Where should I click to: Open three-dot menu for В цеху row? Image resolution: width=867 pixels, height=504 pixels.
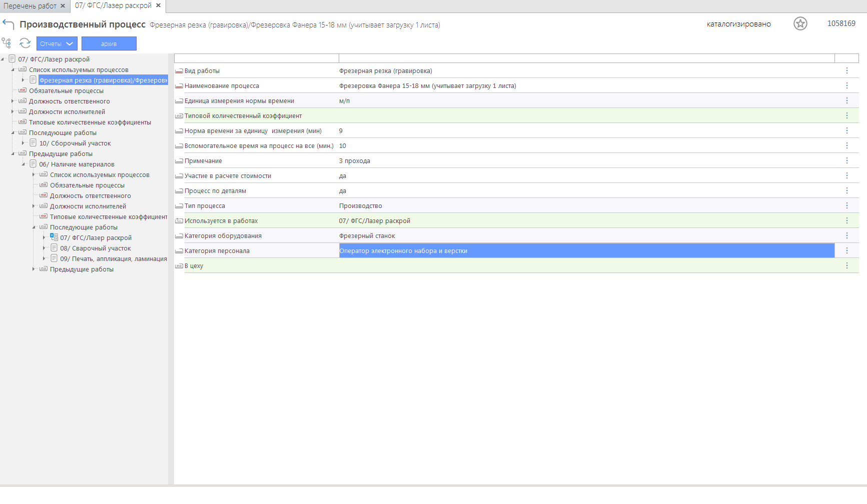(846, 266)
